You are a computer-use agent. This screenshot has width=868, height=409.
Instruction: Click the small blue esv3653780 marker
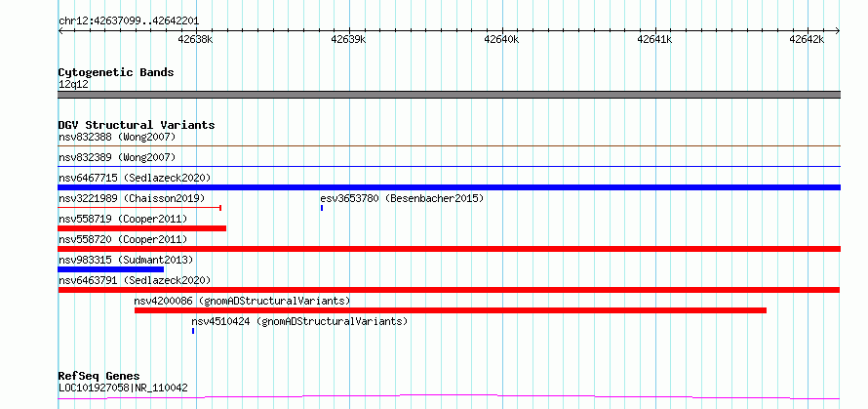322,208
